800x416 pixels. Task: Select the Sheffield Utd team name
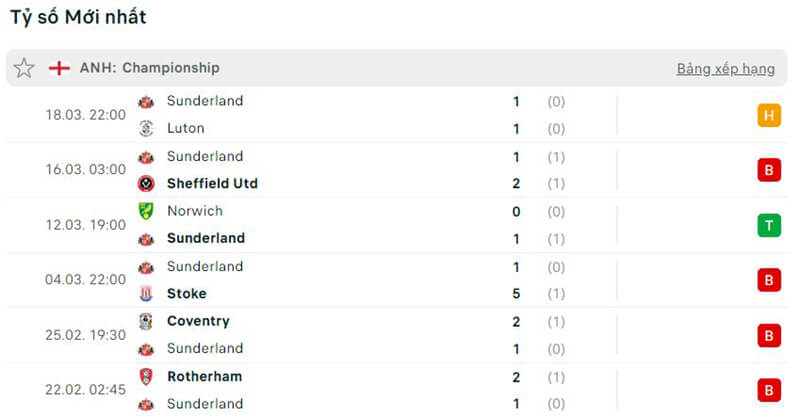pyautogui.click(x=212, y=183)
